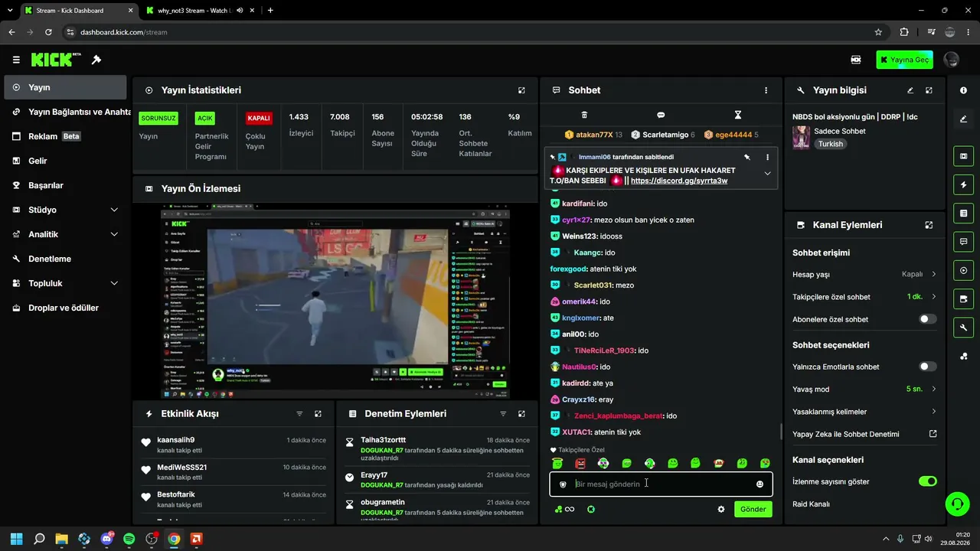Screen dimensions: 980x551
Task: Unpin the pinned chat message
Action: coord(747,157)
